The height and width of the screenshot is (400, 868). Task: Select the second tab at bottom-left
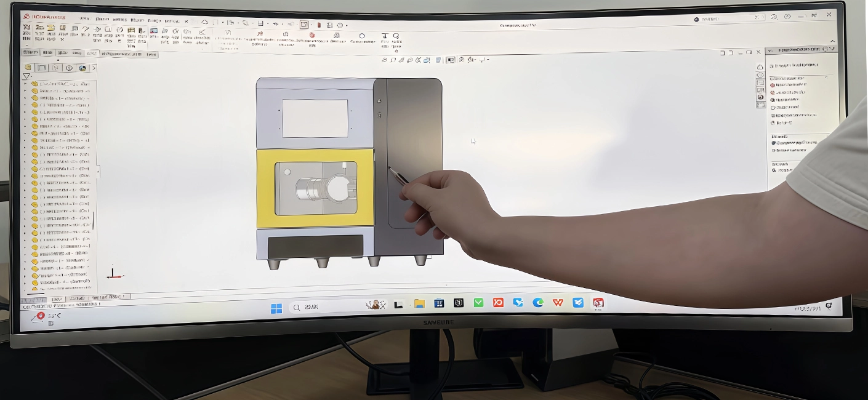[57, 299]
